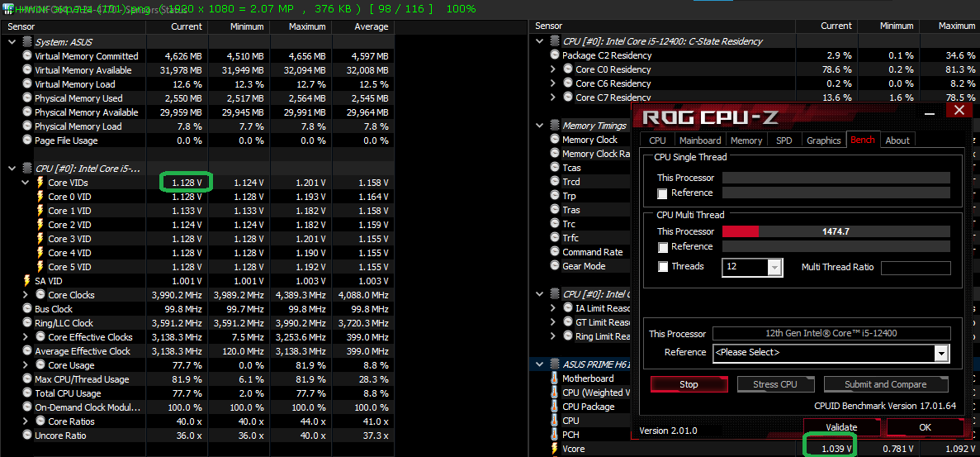The height and width of the screenshot is (457, 980).
Task: Click the CPU Package thermometer icon
Action: click(555, 407)
